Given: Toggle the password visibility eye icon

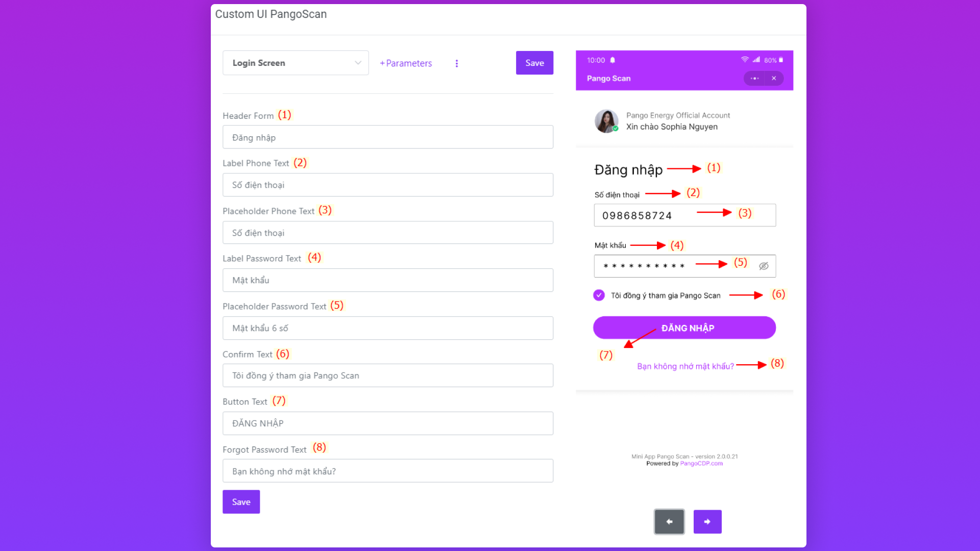Looking at the screenshot, I should (x=764, y=266).
